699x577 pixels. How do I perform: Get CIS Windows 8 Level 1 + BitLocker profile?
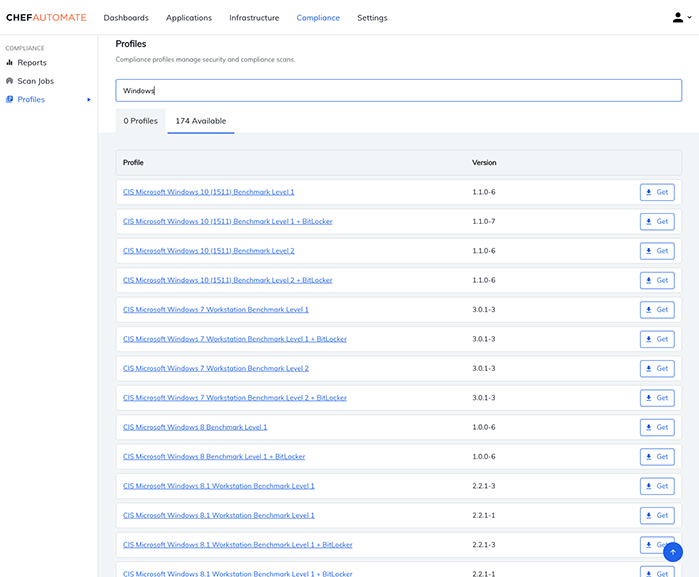pyautogui.click(x=657, y=457)
